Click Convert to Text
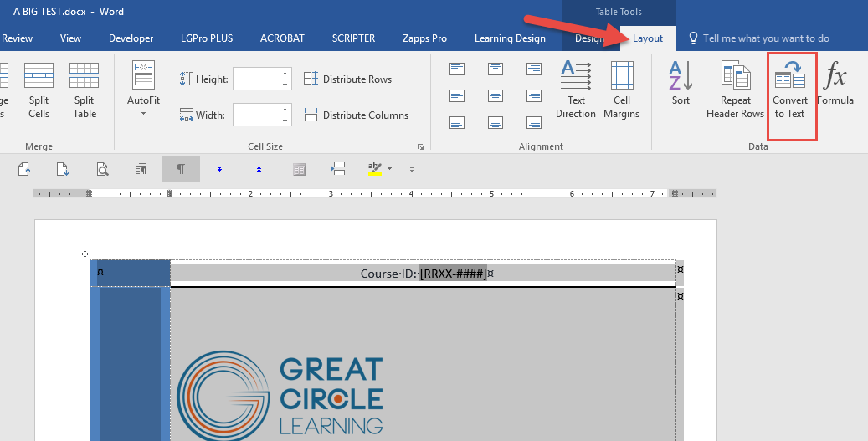This screenshot has width=868, height=441. (x=790, y=90)
